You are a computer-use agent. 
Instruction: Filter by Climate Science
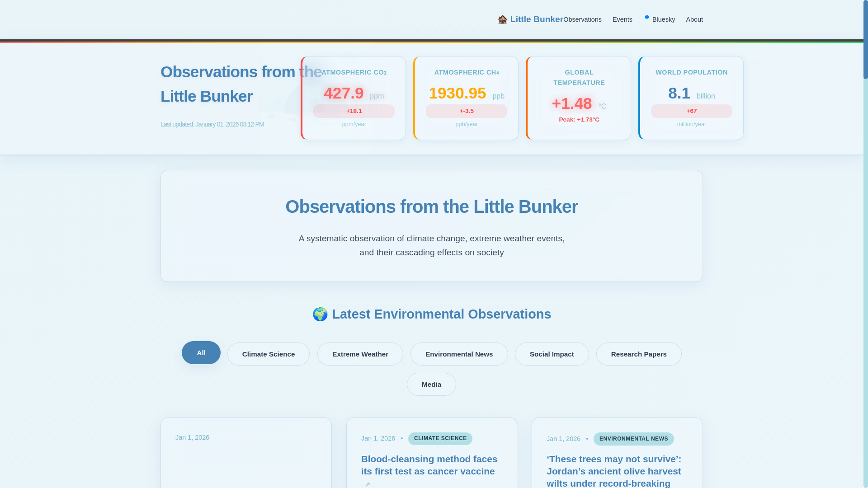click(x=269, y=354)
